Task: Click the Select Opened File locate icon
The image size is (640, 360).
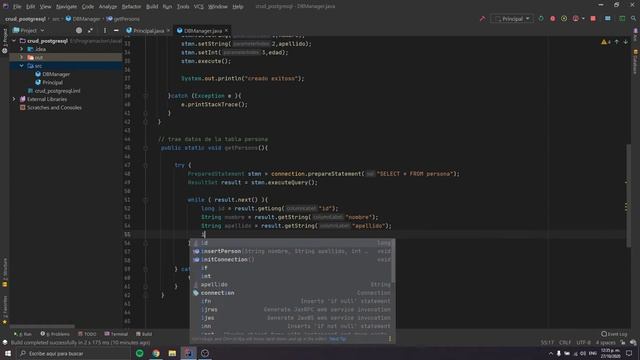Action: pyautogui.click(x=79, y=31)
